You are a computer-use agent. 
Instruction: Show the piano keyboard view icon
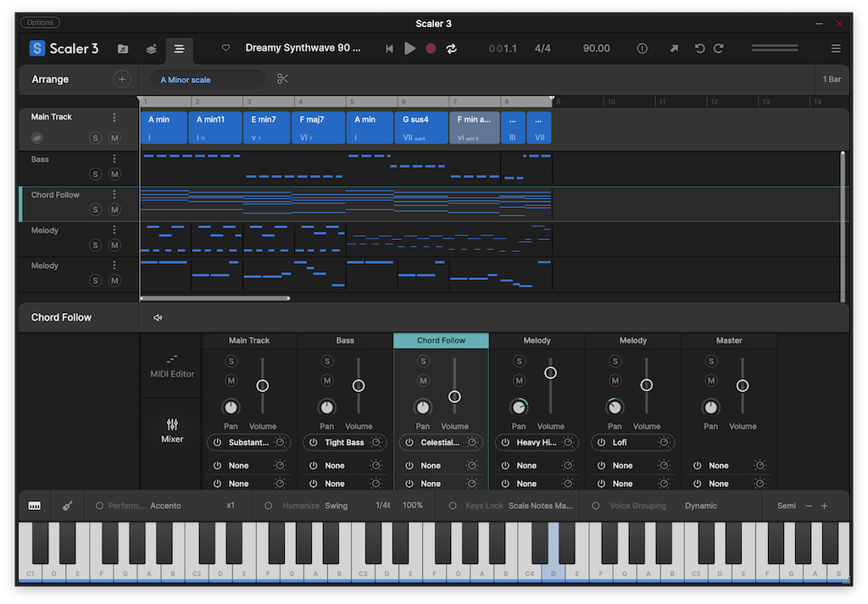pyautogui.click(x=34, y=506)
